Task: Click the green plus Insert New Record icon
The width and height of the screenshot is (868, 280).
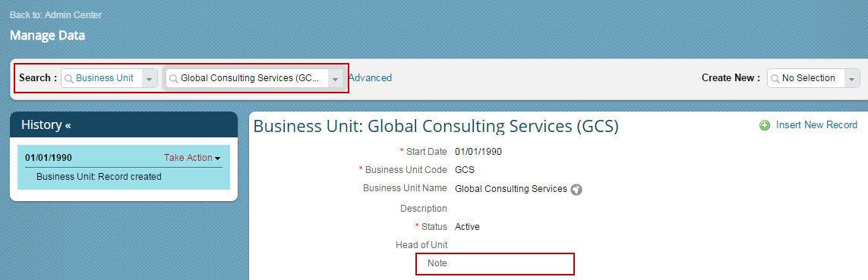Action: coord(765,126)
